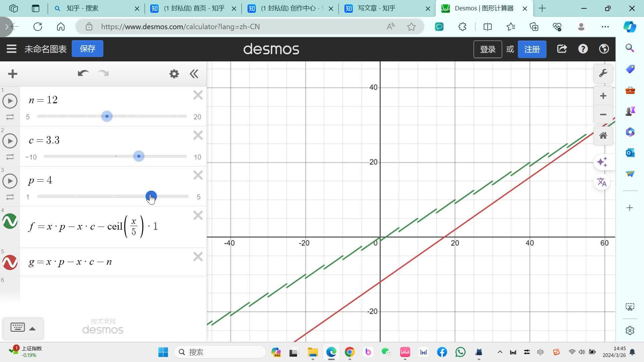Viewport: 644px width, 362px height.
Task: Delete the c = 3.3 expression
Action: click(x=198, y=135)
